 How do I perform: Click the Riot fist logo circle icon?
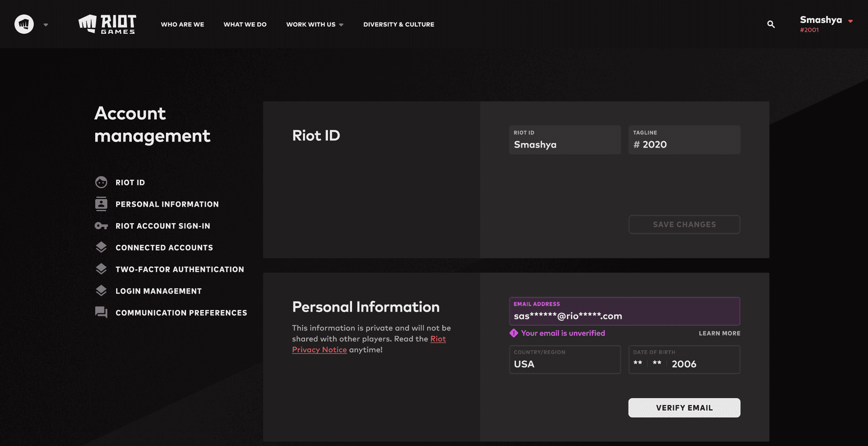(x=24, y=24)
